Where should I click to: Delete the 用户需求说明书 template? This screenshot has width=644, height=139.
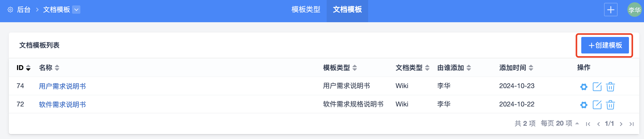point(610,87)
